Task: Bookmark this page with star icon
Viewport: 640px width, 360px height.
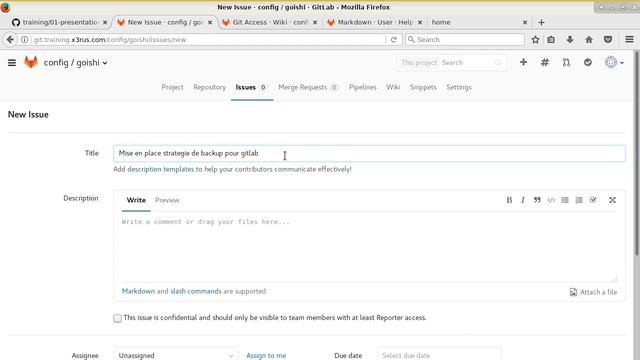Action: point(536,40)
